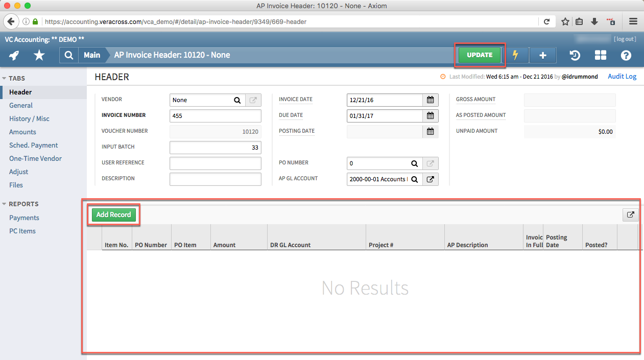
Task: Open the Sched. Payment tab
Action: [x=34, y=145]
